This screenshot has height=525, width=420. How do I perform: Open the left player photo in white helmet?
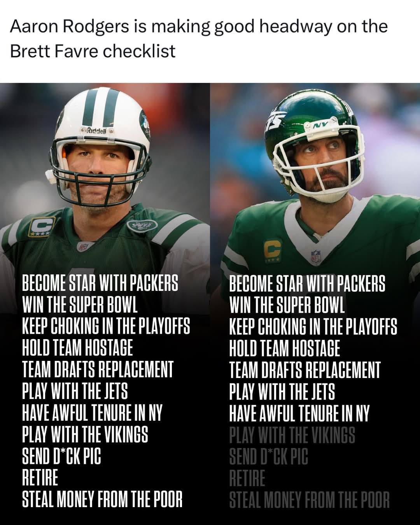pyautogui.click(x=105, y=179)
